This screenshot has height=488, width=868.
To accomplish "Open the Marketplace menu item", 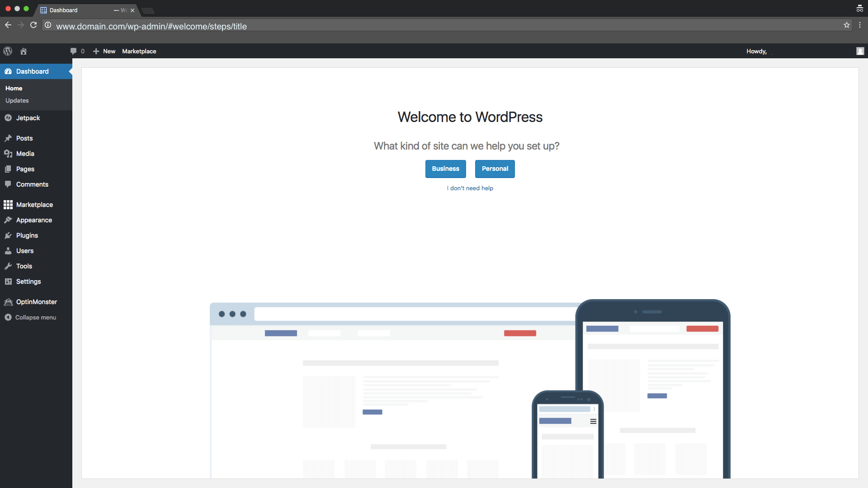I will click(34, 204).
